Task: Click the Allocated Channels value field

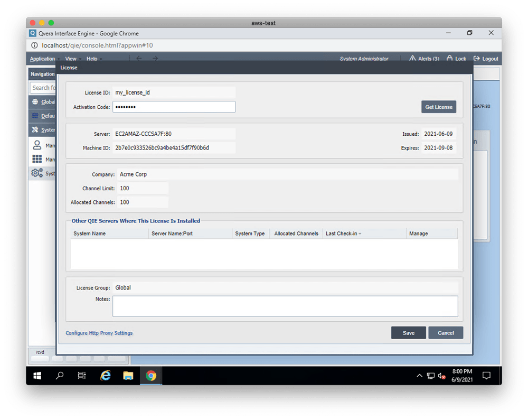Action: pyautogui.click(x=143, y=202)
